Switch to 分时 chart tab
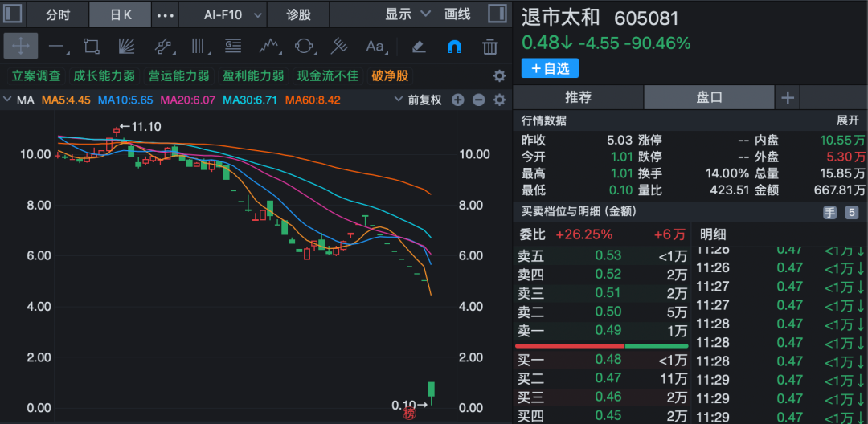The image size is (868, 424). coord(58,14)
